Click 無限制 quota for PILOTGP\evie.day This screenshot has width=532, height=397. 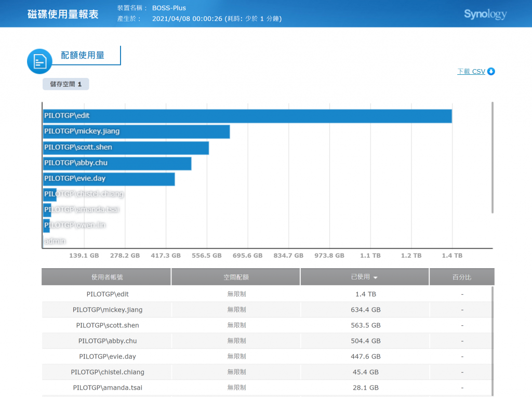point(236,356)
